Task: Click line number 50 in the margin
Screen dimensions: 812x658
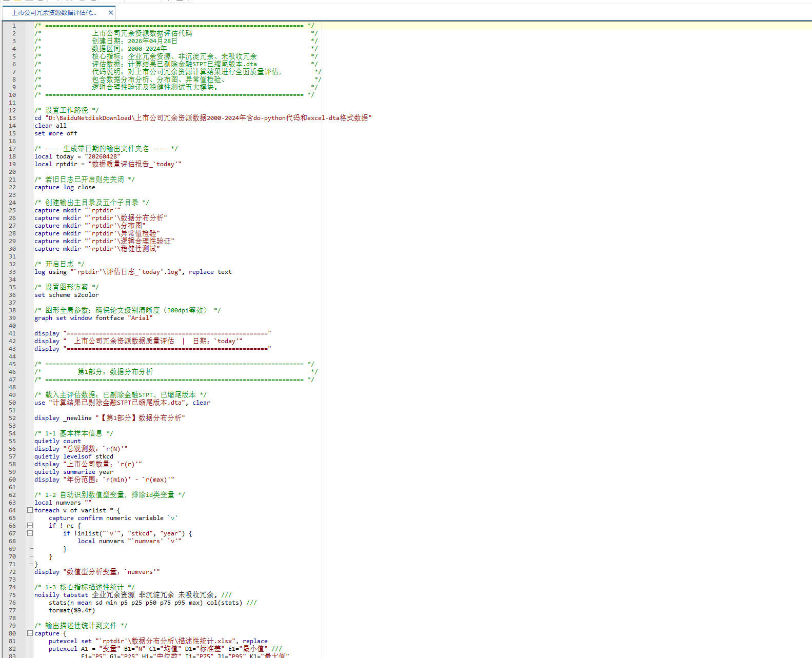Action: 13,403
